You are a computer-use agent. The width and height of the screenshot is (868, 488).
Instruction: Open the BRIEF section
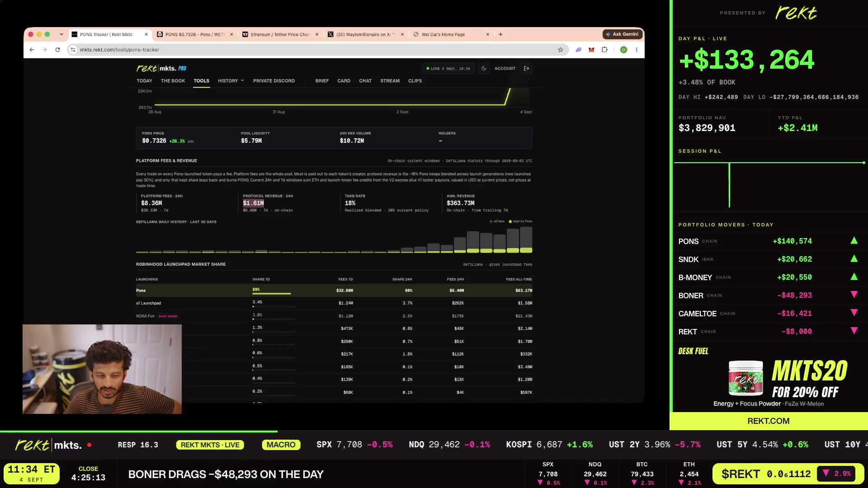pos(322,81)
